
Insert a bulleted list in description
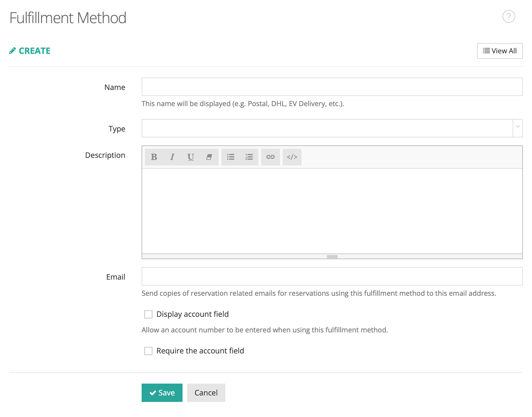[x=230, y=157]
